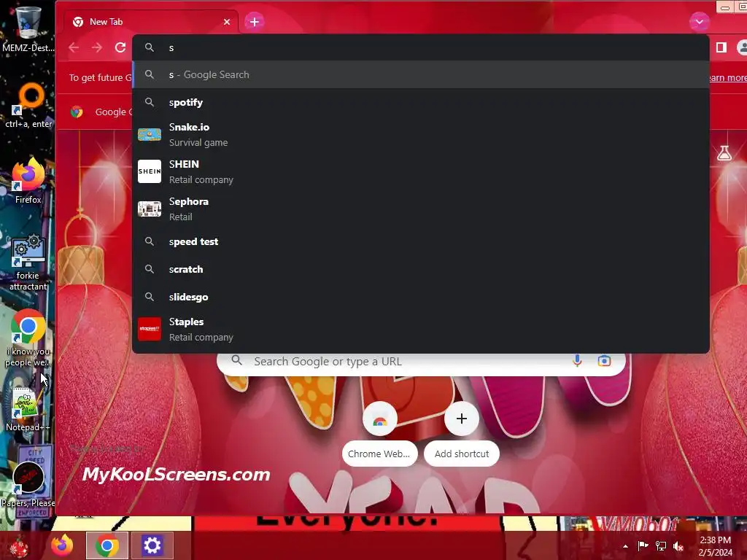
Task: Click the address bar containing 's'
Action: (x=421, y=47)
